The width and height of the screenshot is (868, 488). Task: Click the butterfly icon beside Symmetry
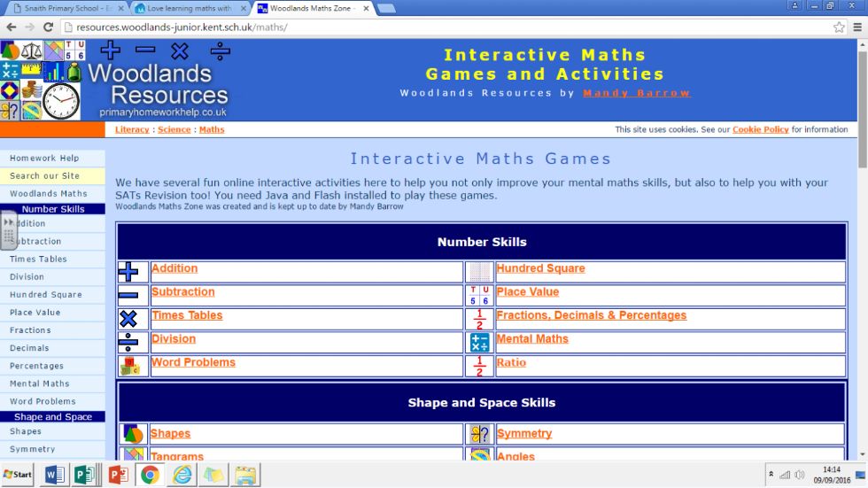479,434
